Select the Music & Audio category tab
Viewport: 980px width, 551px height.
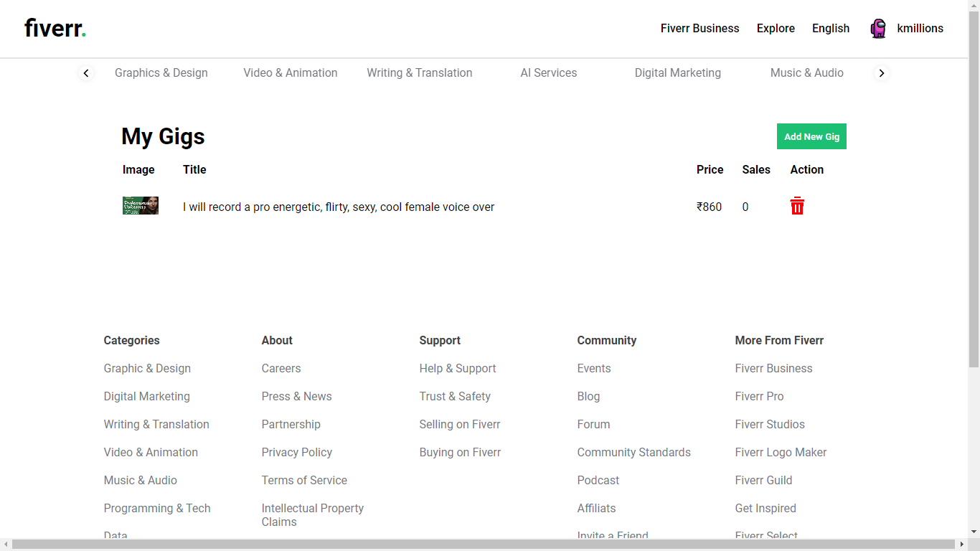click(807, 72)
